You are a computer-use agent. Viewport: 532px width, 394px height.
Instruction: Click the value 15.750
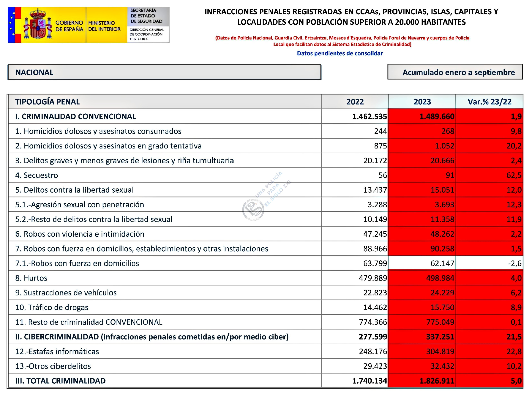click(x=442, y=307)
